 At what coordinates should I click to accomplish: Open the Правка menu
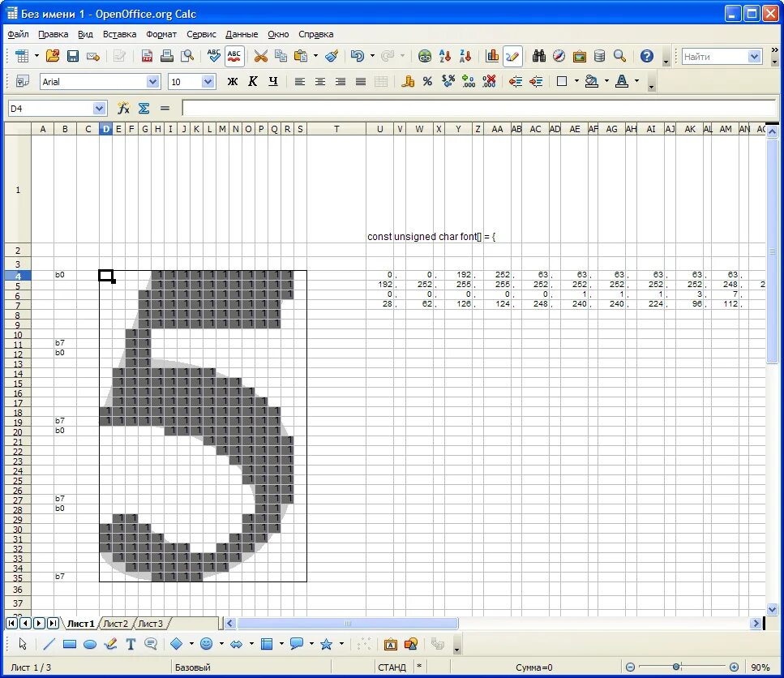[53, 34]
